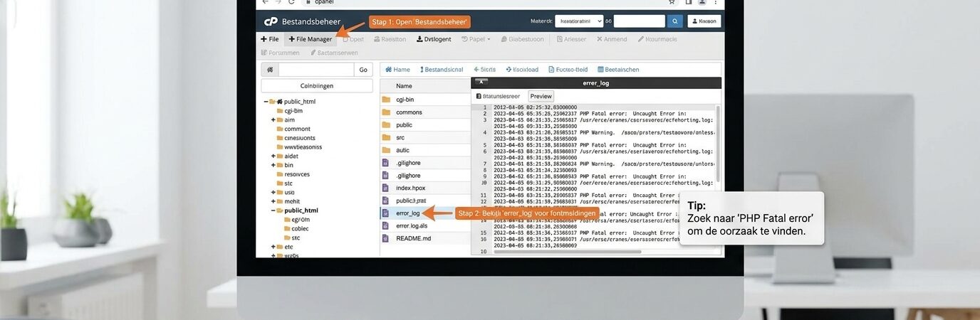Image resolution: width=980 pixels, height=320 pixels.
Task: Click the cPanel logo icon
Action: [271, 21]
